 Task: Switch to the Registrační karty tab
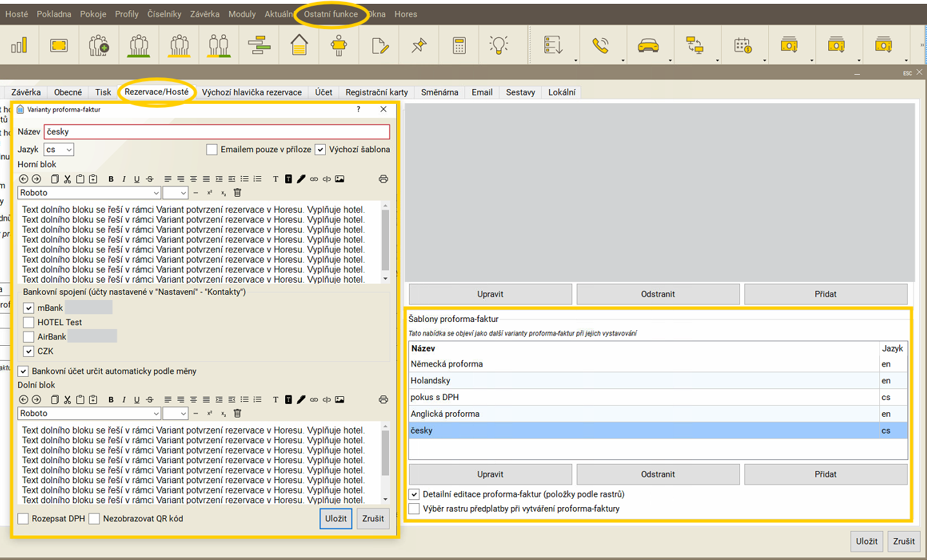376,92
